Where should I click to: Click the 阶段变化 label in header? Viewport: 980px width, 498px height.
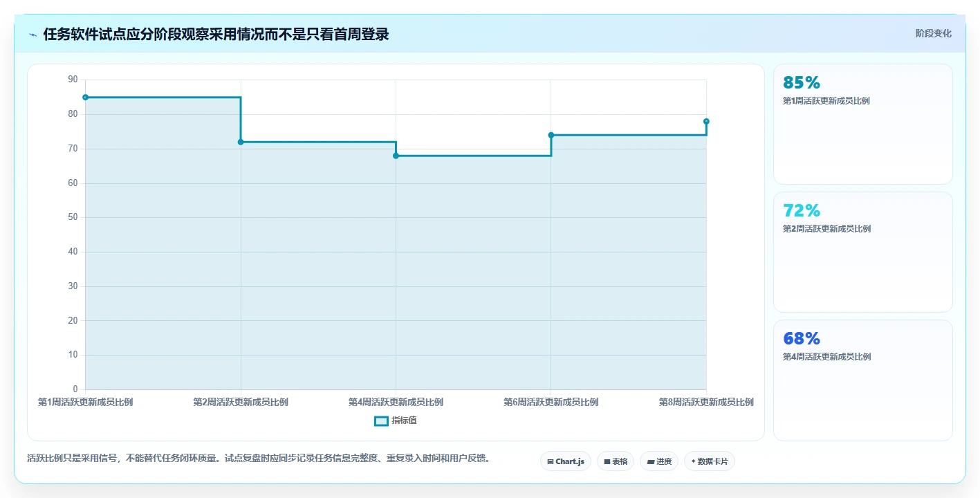934,33
